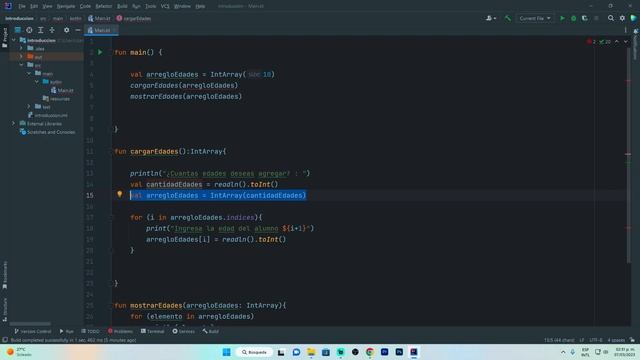Run main function from the gutter run icon

click(100, 52)
